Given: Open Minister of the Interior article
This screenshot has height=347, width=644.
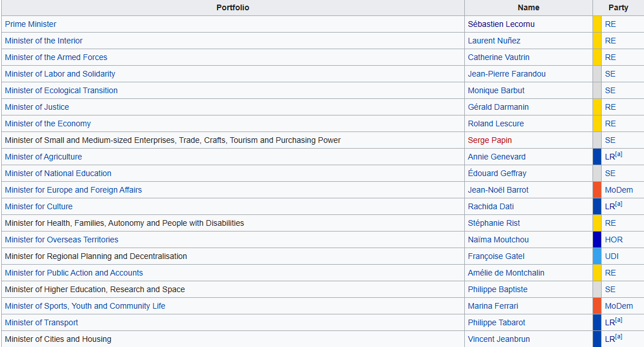Looking at the screenshot, I should point(44,41).
